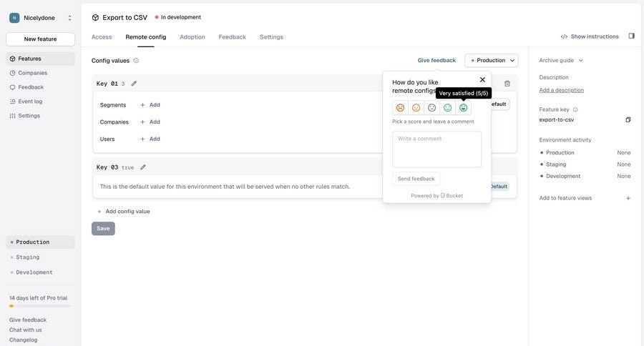Go to Features in the sidebar
Image resolution: width=644 pixels, height=346 pixels.
pos(40,59)
